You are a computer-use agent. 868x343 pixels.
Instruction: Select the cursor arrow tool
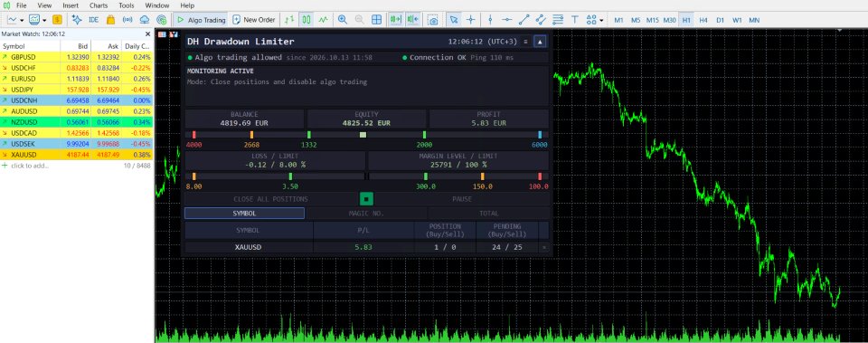point(453,20)
